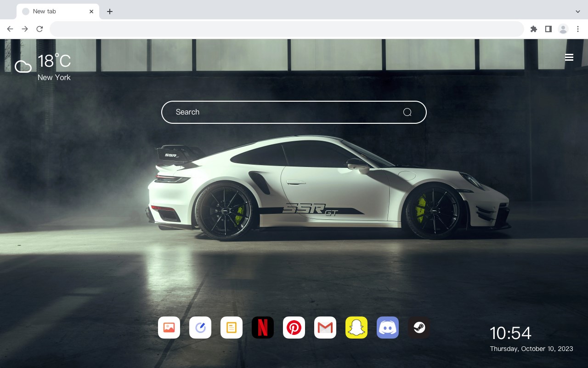Focus the browser address bar

pyautogui.click(x=287, y=29)
